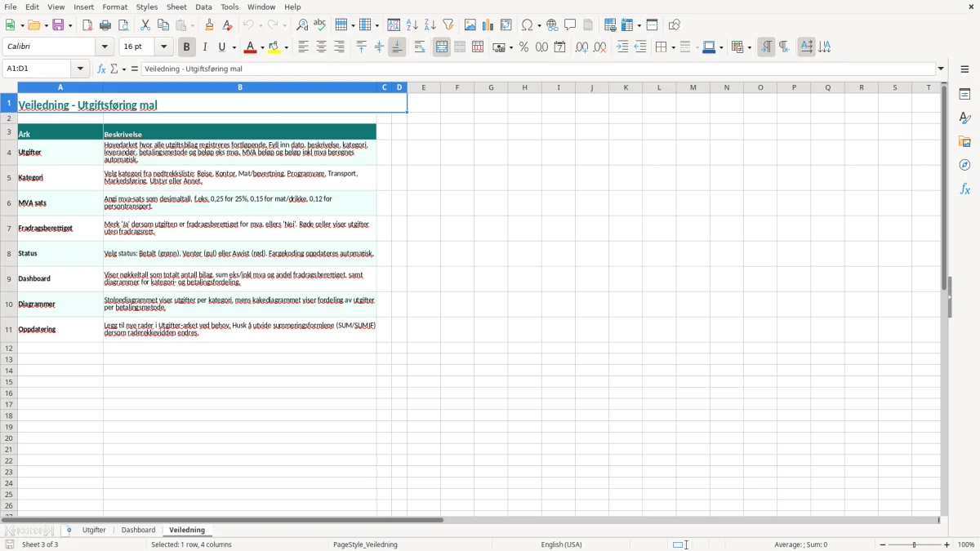Expand the formula bar
The width and height of the screenshot is (980, 551).
tap(941, 69)
